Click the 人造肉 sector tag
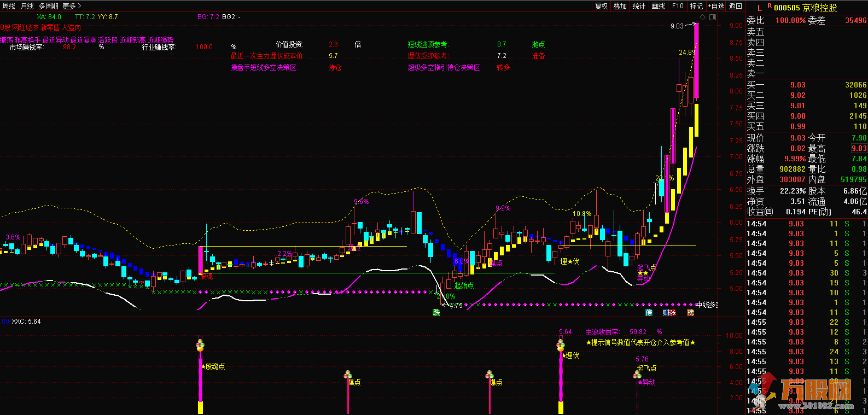The height and width of the screenshot is (415, 868). pyautogui.click(x=72, y=27)
